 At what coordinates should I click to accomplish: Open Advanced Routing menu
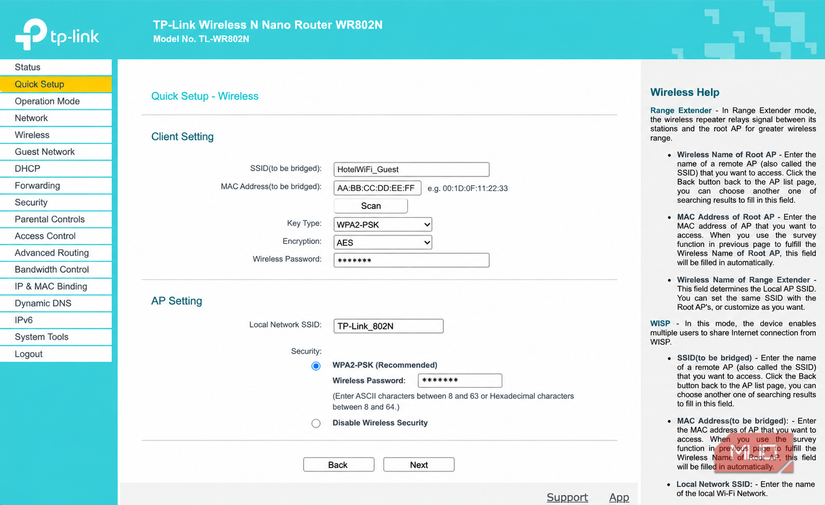[x=56, y=252]
